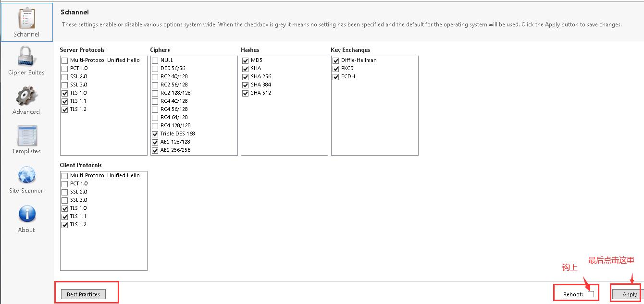
Task: Select the Schannel label in sidebar
Action: [x=26, y=35]
